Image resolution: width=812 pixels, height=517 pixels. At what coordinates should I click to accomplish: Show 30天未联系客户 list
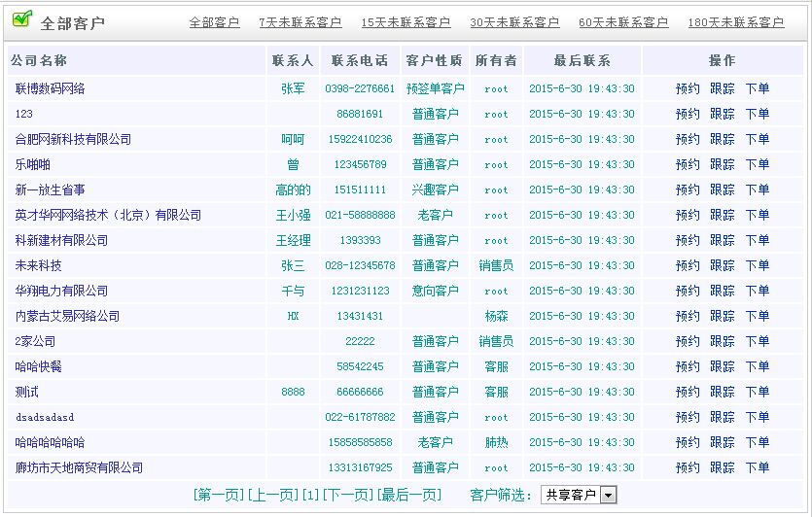pyautogui.click(x=514, y=22)
